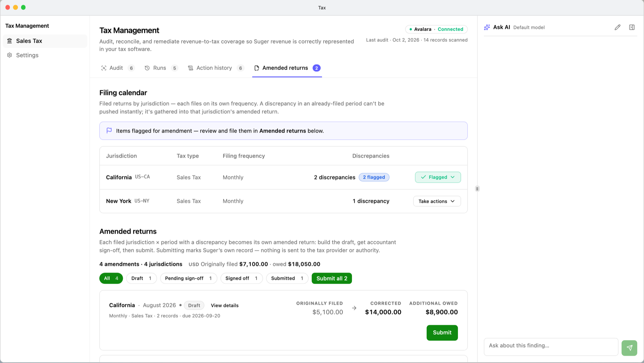Screen dimensions: 644x363
Task: Submit the California August 2026 amendment
Action: click(442, 333)
